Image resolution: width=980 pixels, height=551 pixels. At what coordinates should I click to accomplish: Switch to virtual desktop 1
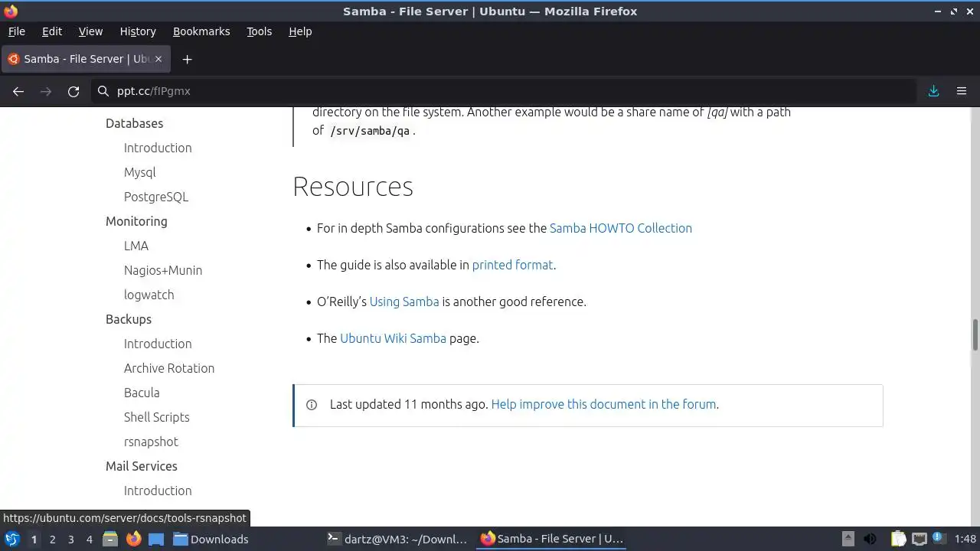click(x=34, y=539)
